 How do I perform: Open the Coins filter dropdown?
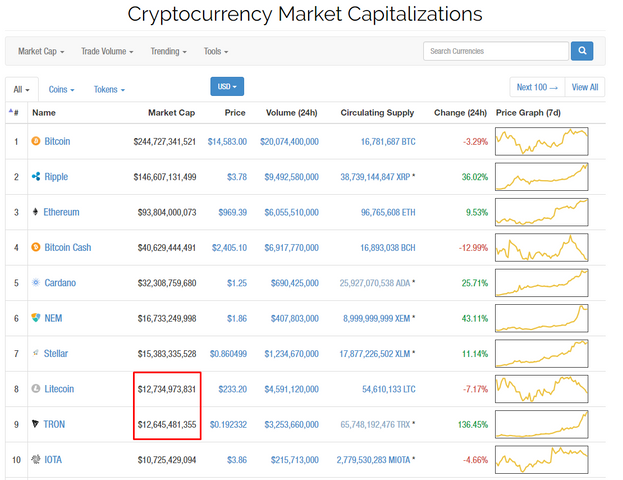(62, 89)
